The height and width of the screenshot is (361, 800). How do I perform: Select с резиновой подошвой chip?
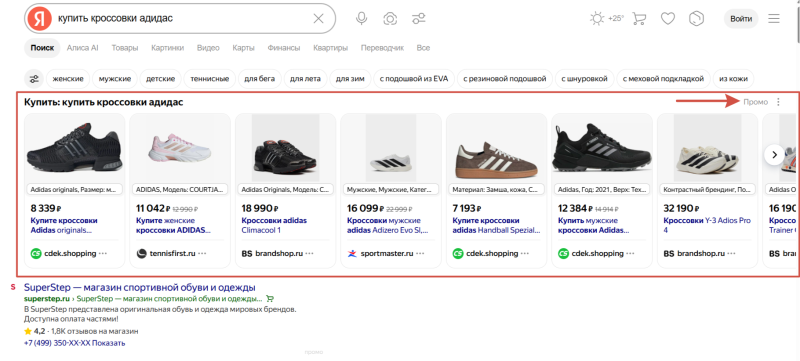click(x=505, y=79)
